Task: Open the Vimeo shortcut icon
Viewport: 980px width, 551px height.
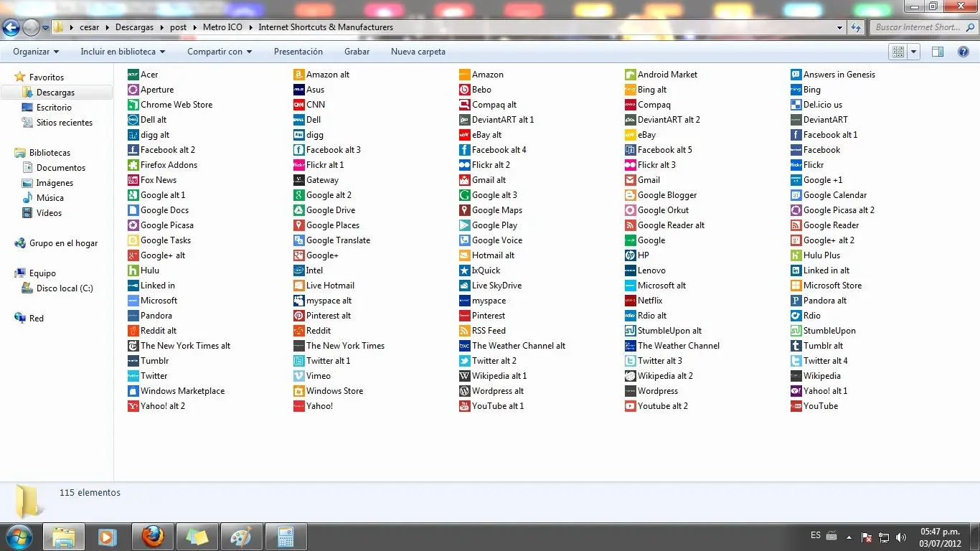Action: [x=299, y=376]
